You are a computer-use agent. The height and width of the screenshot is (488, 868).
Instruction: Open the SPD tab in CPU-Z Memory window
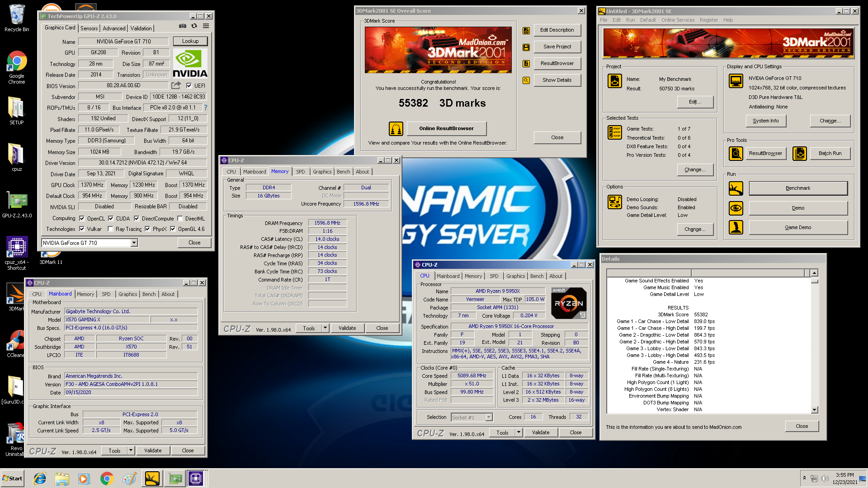click(301, 172)
